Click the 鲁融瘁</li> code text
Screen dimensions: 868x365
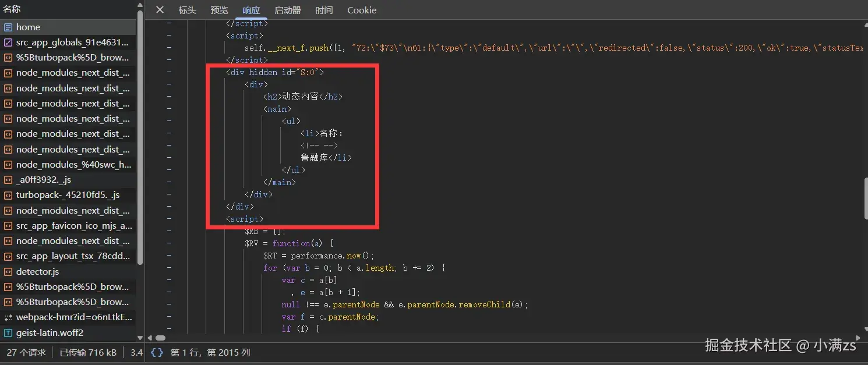pos(326,158)
